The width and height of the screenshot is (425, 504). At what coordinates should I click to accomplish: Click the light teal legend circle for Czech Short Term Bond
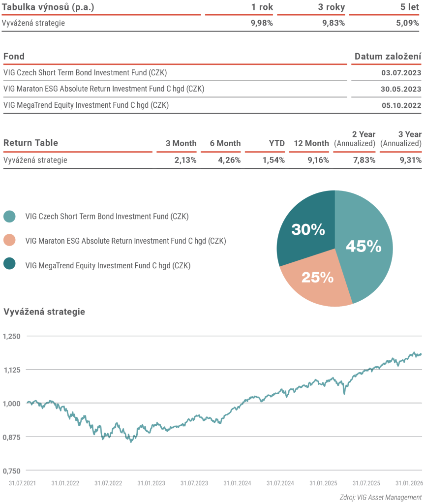coord(9,217)
